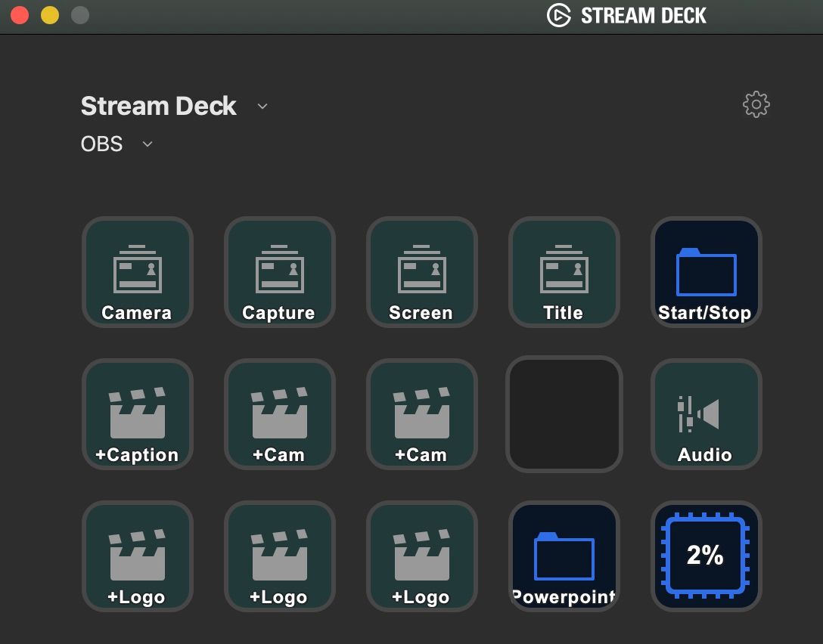Screen dimensions: 823x644
Task: Toggle the +Cam key next to +Caption
Action: coord(279,414)
